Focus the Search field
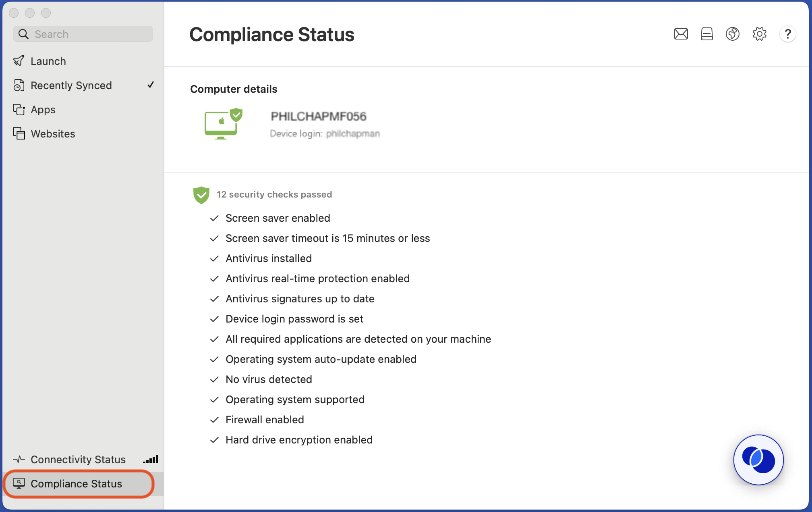 (83, 34)
